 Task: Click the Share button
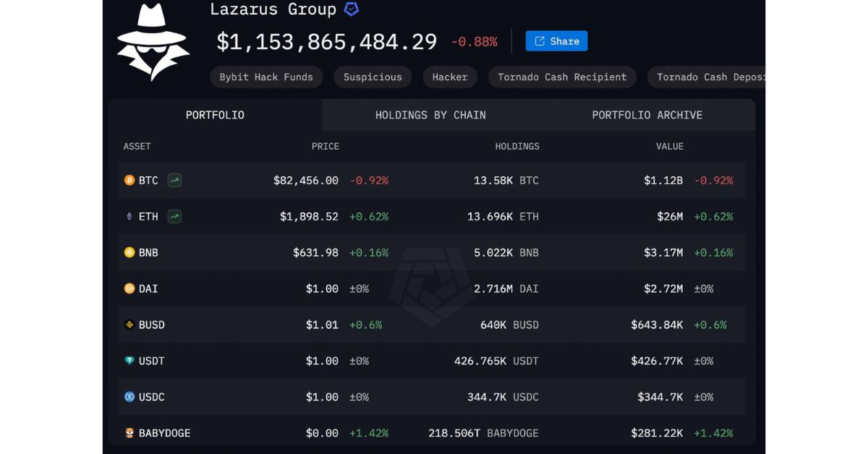coord(556,41)
